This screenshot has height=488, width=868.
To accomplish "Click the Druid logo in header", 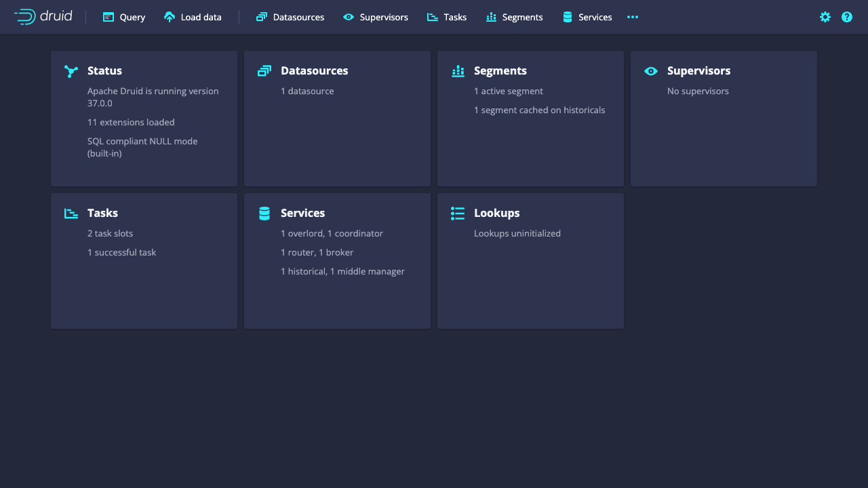I will [x=43, y=17].
